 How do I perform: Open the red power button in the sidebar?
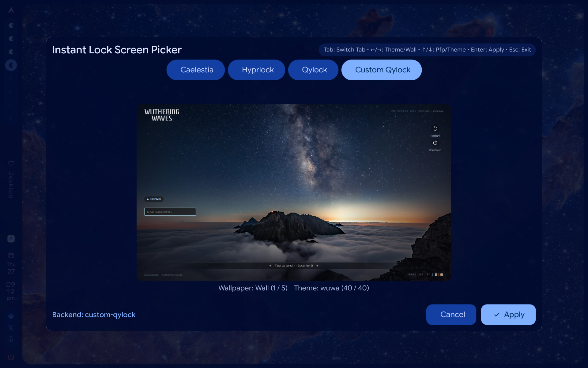coord(11,357)
